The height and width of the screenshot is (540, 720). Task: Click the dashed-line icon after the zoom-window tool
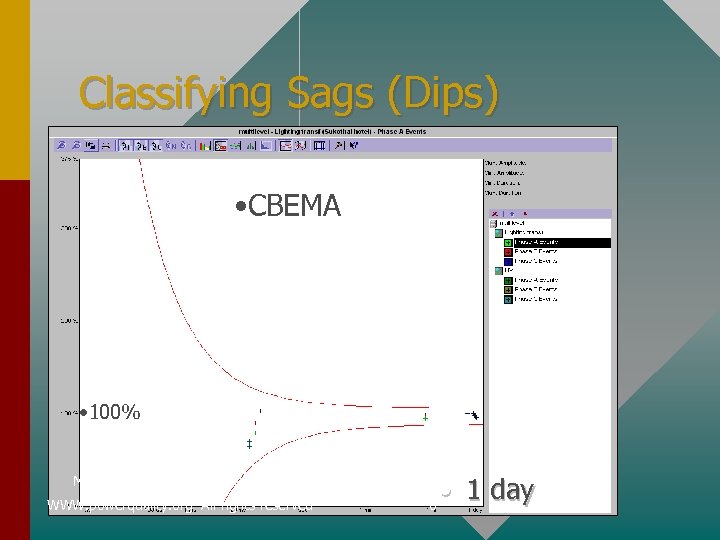point(106,146)
